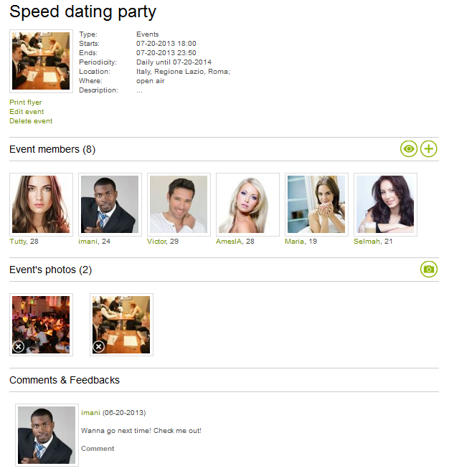View Selmah's member thumbnail
This screenshot has width=449, height=476.
(x=385, y=204)
